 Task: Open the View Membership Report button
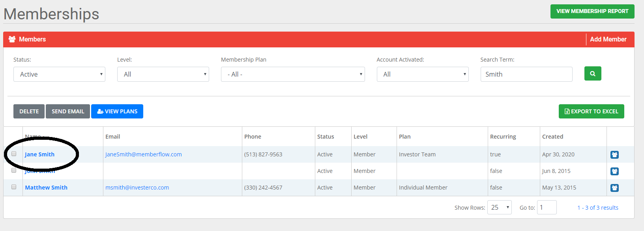click(x=592, y=11)
